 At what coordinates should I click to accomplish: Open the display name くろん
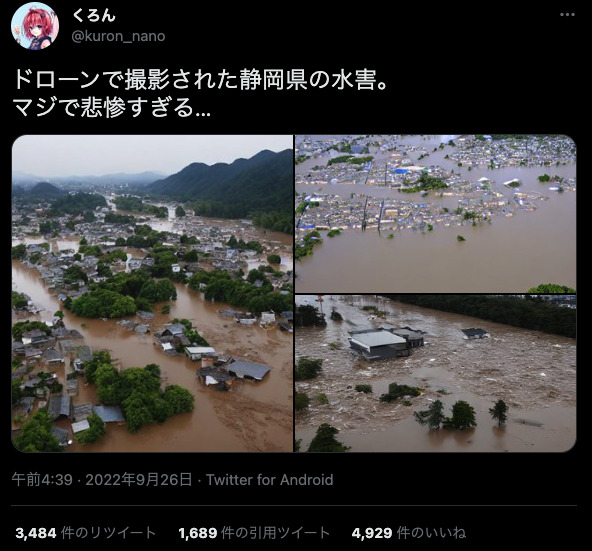click(93, 15)
